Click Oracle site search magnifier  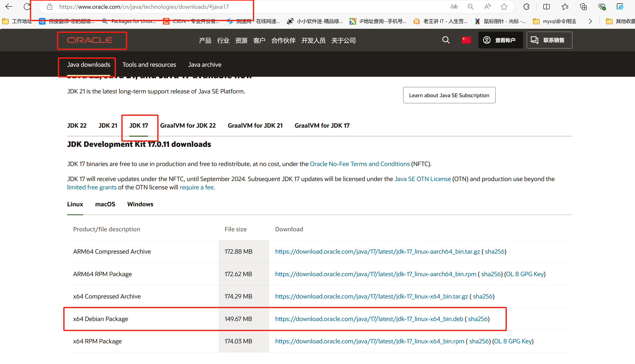446,40
